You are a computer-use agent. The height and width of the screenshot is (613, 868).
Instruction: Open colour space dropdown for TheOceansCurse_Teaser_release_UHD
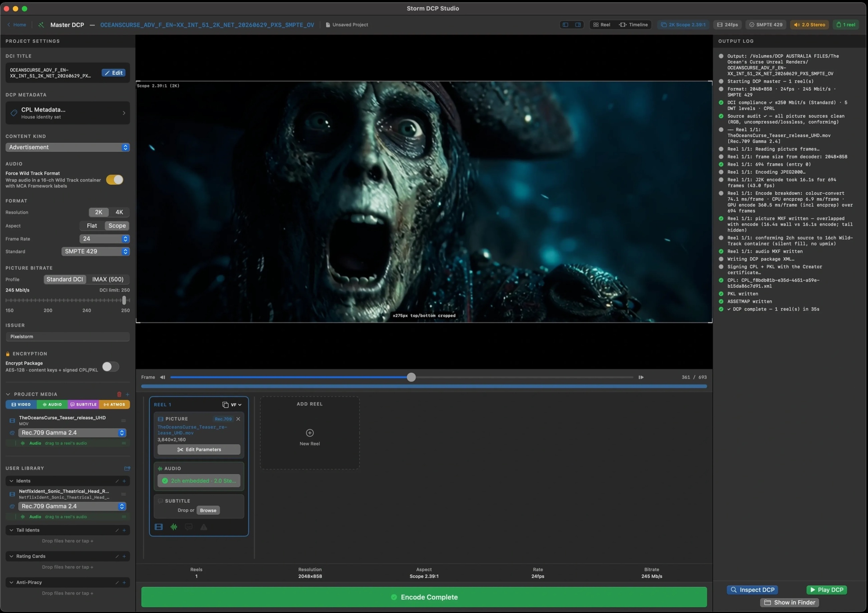pyautogui.click(x=72, y=433)
